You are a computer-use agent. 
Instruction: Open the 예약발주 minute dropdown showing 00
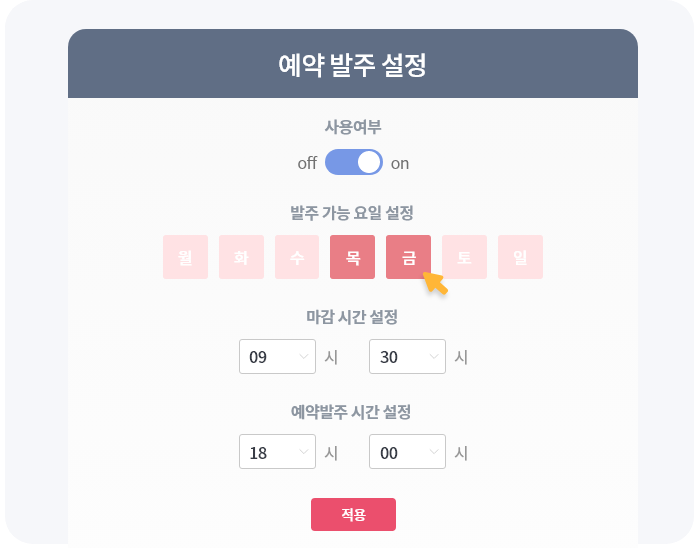pos(407,452)
